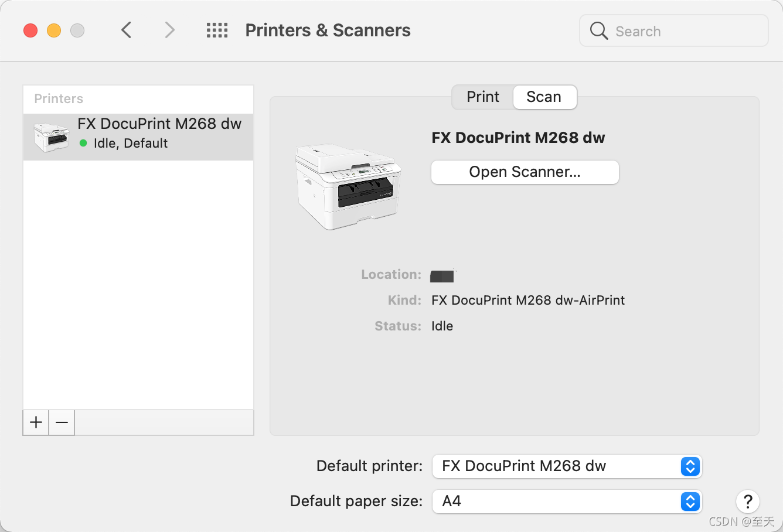783x532 pixels.
Task: Click the Kind label
Action: click(404, 300)
